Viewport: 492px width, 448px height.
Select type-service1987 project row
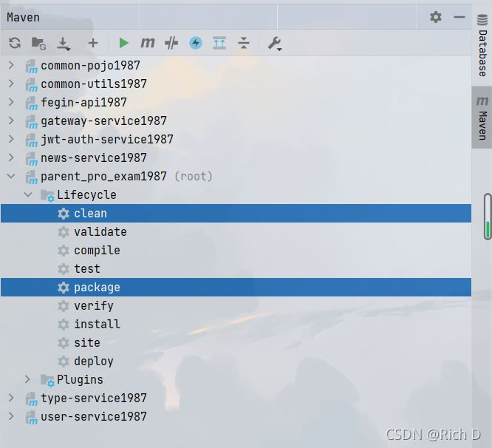(x=236, y=398)
